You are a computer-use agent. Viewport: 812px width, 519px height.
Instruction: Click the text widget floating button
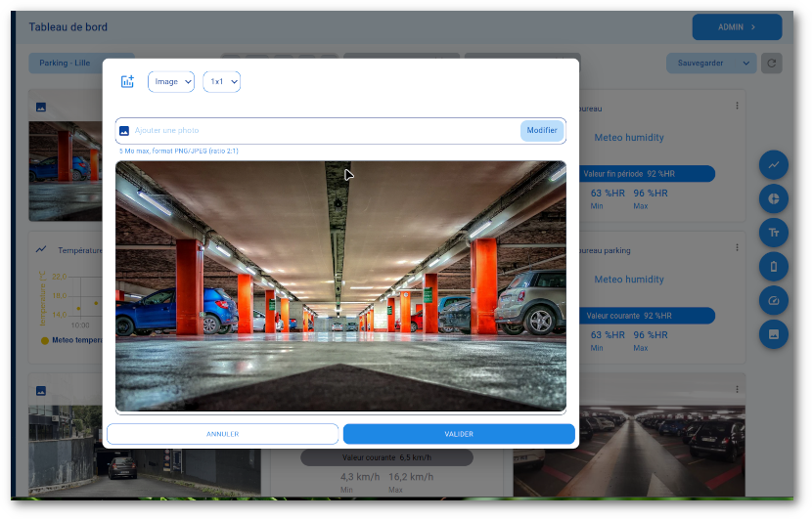(x=773, y=233)
